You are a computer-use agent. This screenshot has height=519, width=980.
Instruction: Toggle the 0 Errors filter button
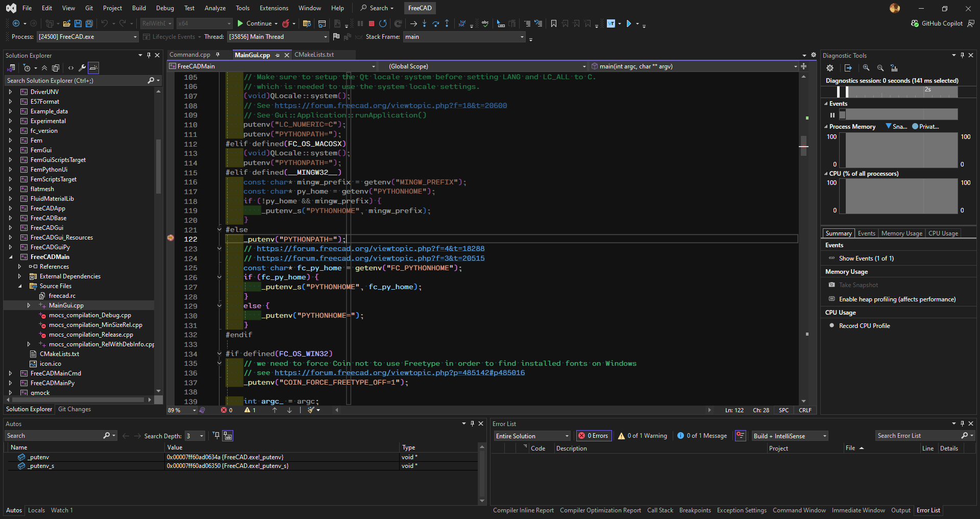(x=594, y=436)
